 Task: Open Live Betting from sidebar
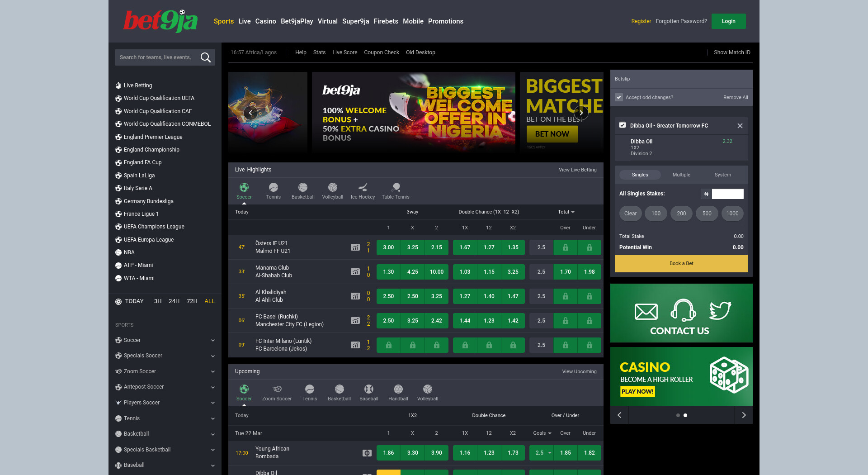click(138, 85)
